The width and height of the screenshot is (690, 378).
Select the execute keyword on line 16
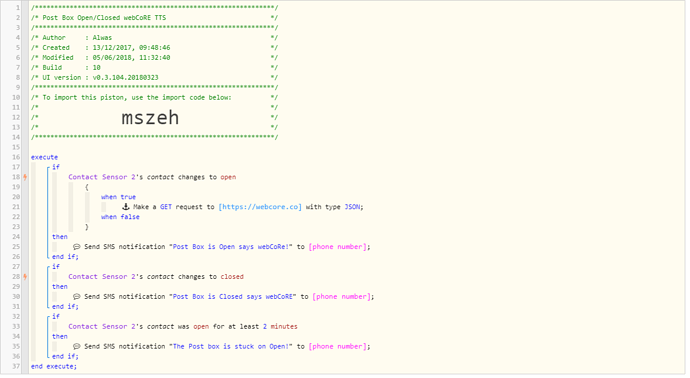click(x=44, y=157)
